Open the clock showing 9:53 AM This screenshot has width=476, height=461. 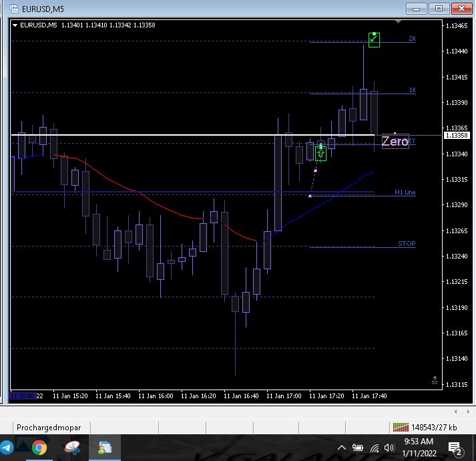pos(419,448)
